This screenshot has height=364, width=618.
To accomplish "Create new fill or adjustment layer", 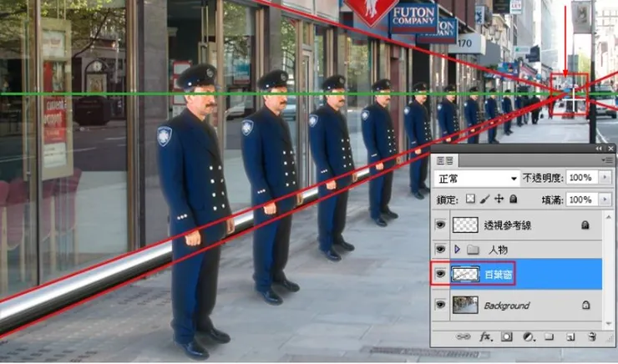I will coord(527,336).
